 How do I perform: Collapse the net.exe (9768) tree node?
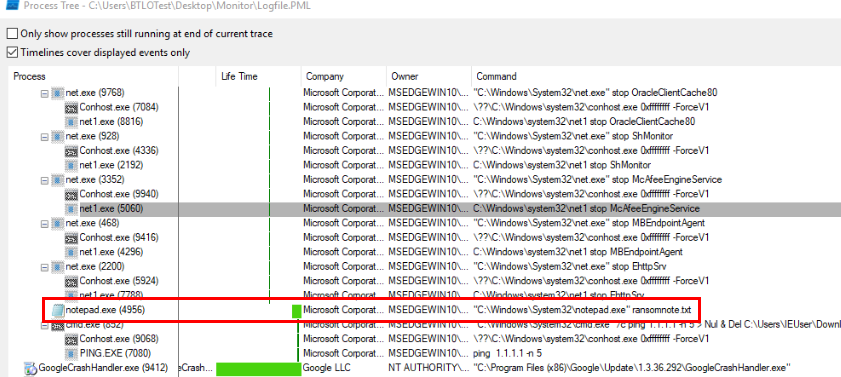(x=45, y=93)
